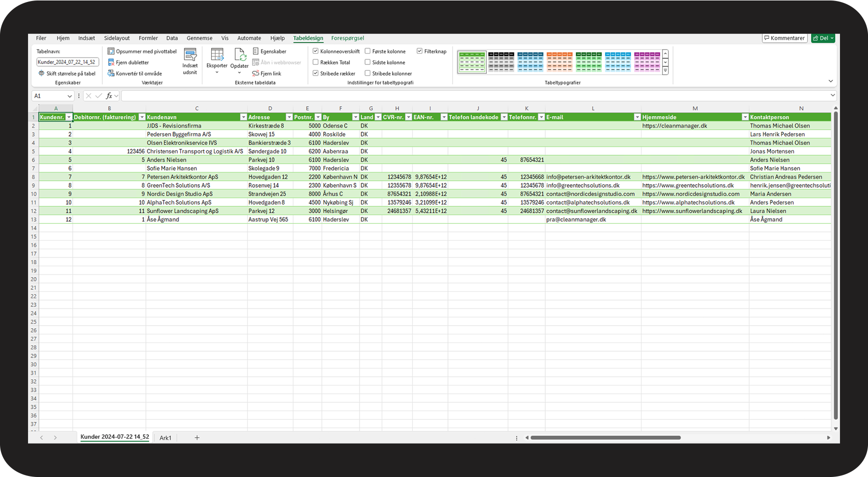Screen dimensions: 868x477
Task: Uncheck the Stribede rækker checkbox
Action: click(x=316, y=73)
